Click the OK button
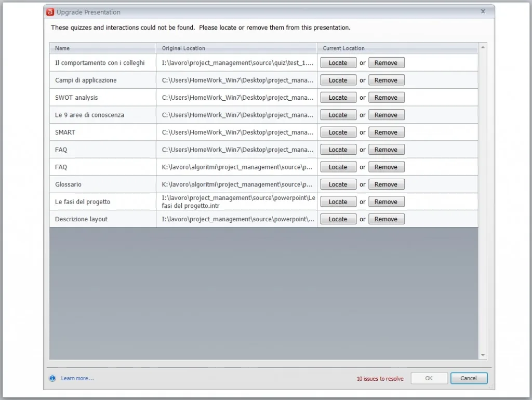Screen dimensions: 532x400 (429, 378)
